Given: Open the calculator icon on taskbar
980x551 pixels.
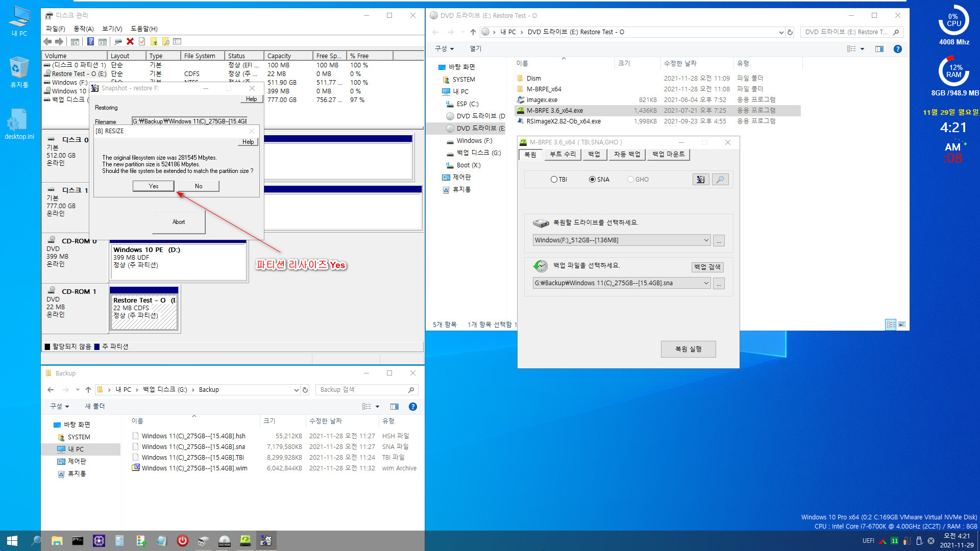Looking at the screenshot, I should (119, 541).
